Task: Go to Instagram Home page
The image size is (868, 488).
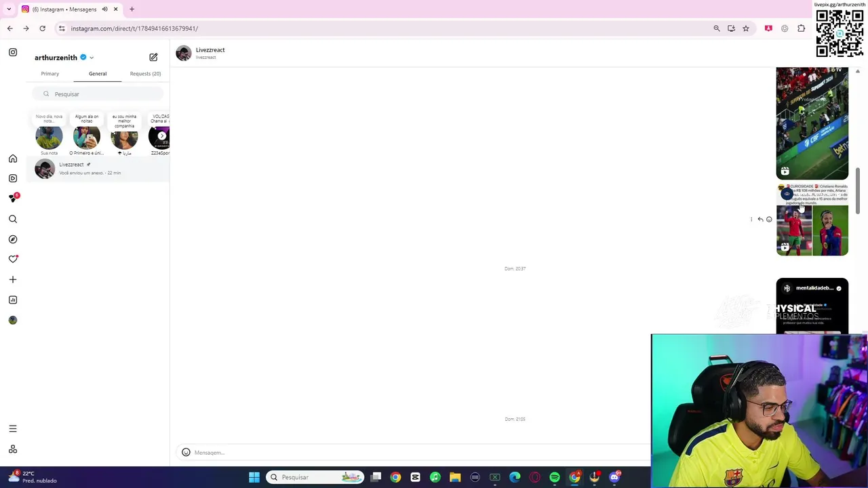Action: (x=13, y=159)
